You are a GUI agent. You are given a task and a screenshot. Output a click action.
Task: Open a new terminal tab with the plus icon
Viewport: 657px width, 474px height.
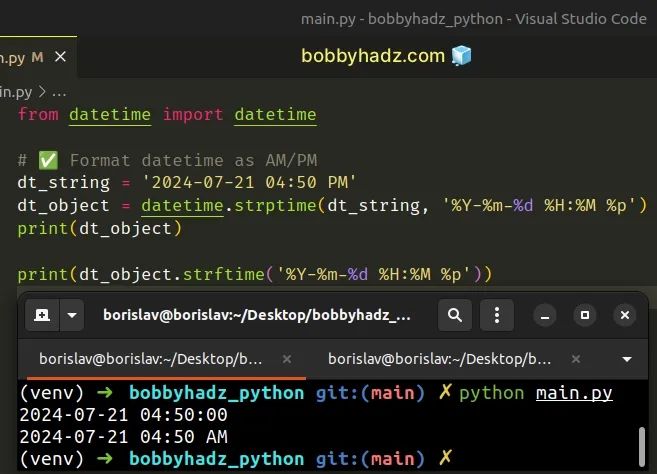(42, 315)
